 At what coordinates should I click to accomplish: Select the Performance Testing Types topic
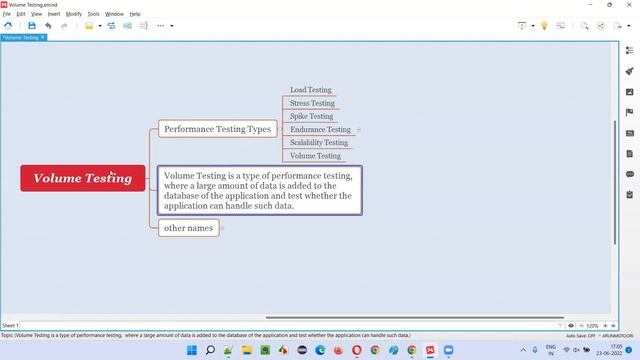[218, 129]
